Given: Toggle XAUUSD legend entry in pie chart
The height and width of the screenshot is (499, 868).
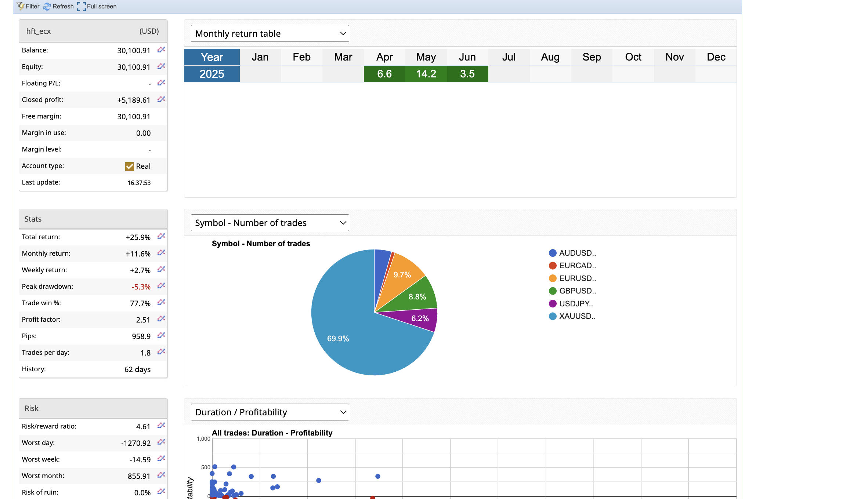Looking at the screenshot, I should tap(572, 316).
